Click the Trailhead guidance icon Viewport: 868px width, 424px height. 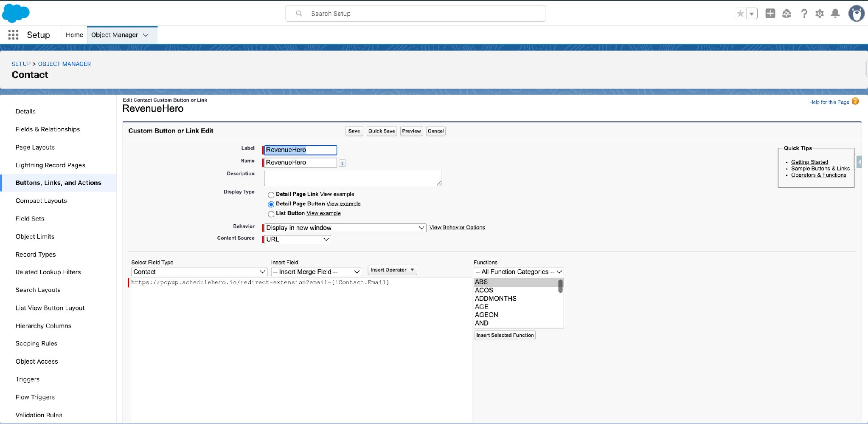(x=787, y=14)
